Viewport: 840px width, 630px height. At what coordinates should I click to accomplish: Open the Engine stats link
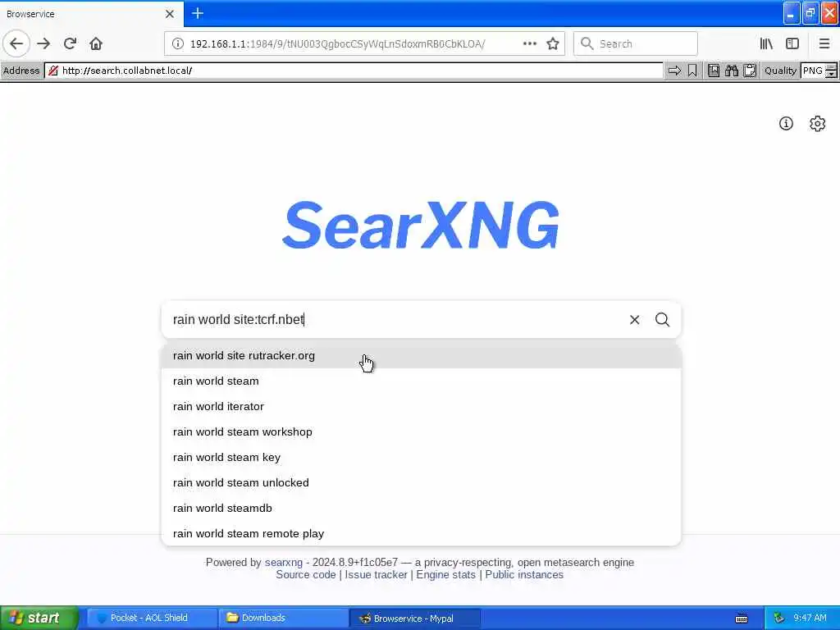[445, 575]
